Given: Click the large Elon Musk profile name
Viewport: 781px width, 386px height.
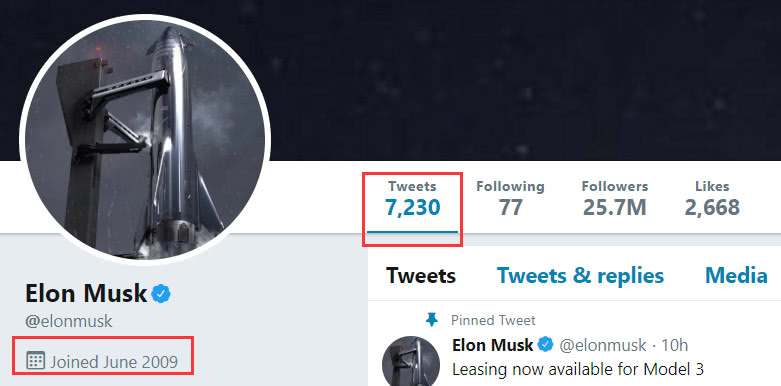Looking at the screenshot, I should (x=86, y=294).
